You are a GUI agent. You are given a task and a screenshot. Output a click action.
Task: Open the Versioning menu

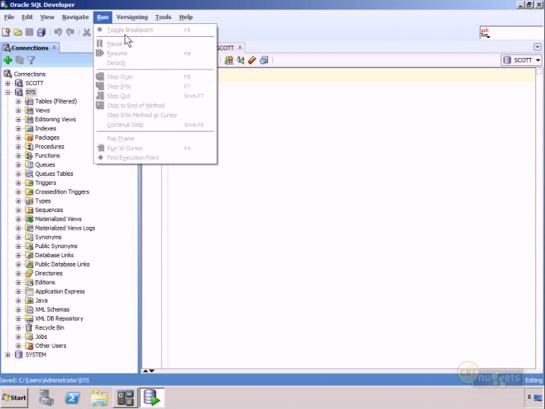(x=132, y=17)
